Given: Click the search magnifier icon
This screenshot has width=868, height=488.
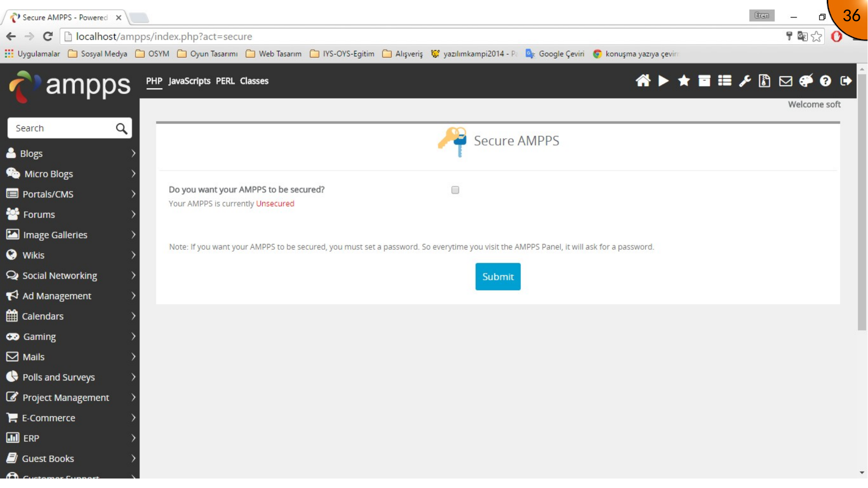Looking at the screenshot, I should coord(121,128).
